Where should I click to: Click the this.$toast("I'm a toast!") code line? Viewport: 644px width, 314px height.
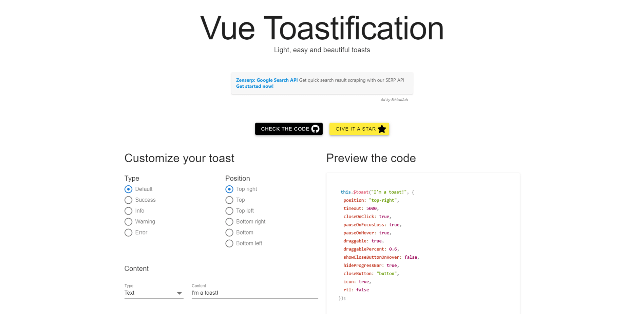pos(377,192)
